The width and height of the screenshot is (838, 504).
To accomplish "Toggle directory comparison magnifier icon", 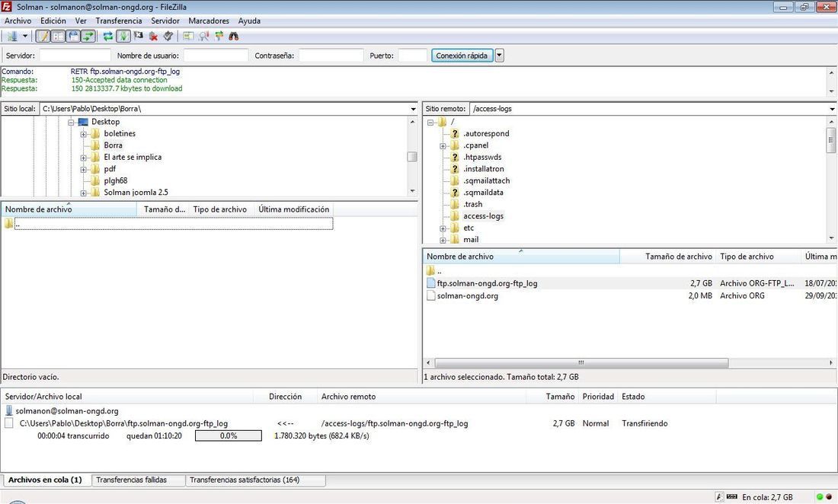I will (x=203, y=37).
